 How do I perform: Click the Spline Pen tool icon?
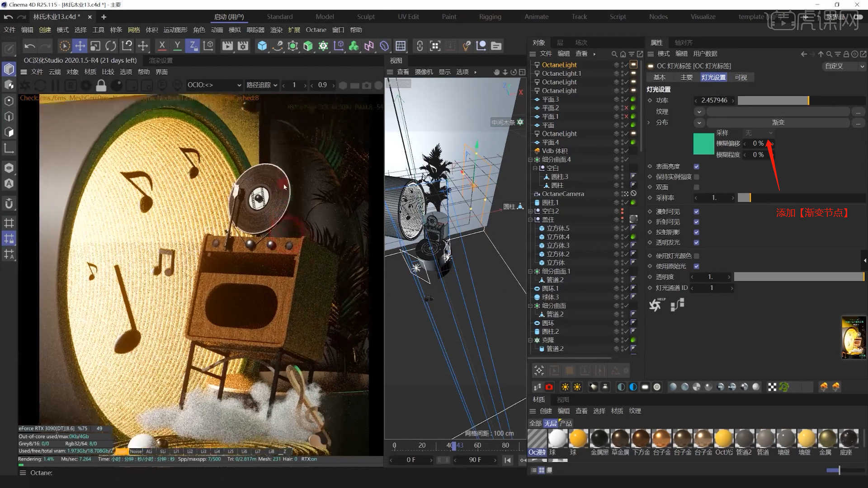[278, 46]
